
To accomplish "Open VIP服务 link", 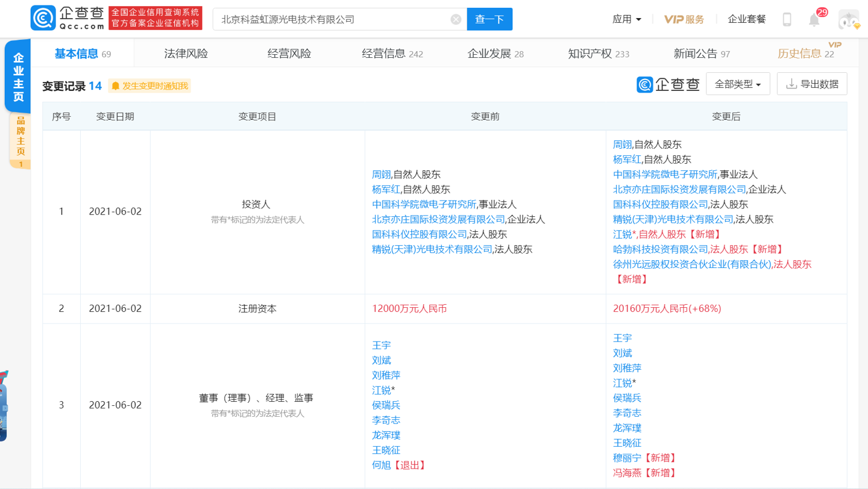I will point(684,19).
